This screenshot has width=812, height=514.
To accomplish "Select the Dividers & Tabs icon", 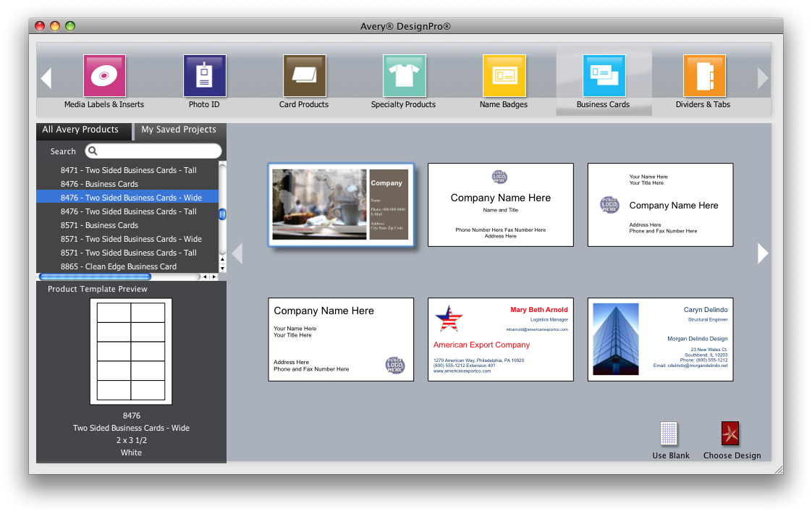I will coord(703,76).
